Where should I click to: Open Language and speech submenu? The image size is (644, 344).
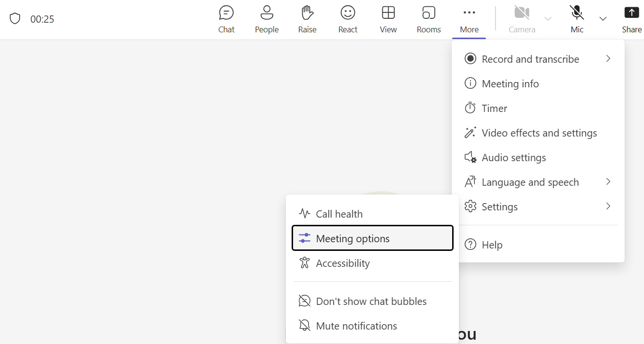[x=538, y=182]
